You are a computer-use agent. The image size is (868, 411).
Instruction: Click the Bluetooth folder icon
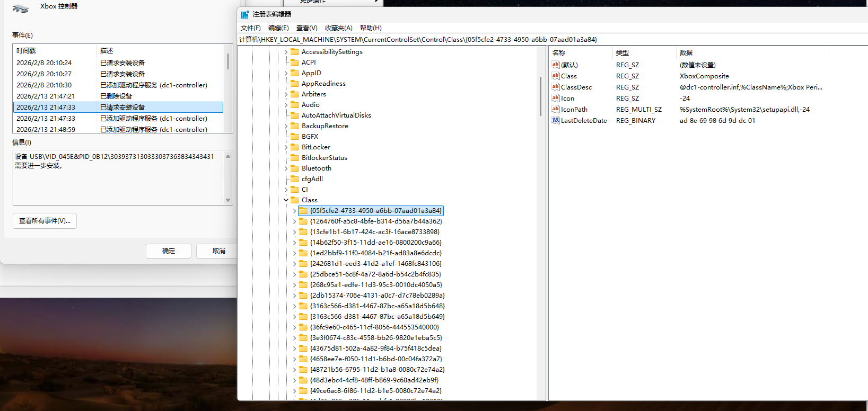[x=295, y=168]
